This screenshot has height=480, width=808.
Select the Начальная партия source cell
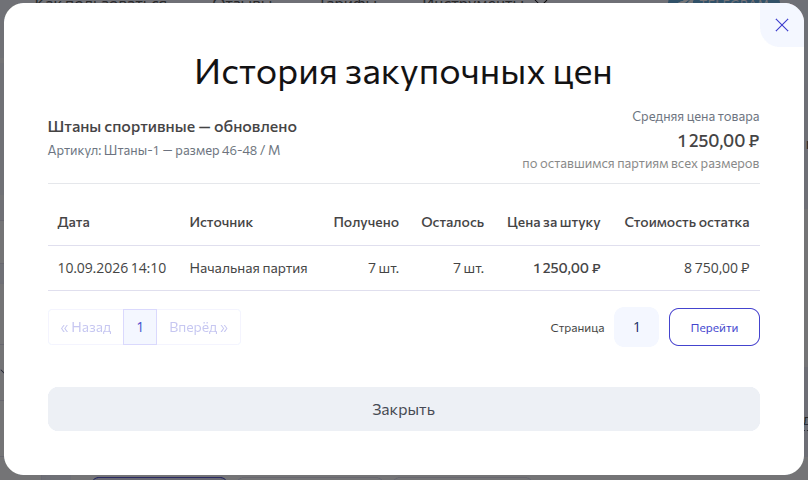click(248, 268)
